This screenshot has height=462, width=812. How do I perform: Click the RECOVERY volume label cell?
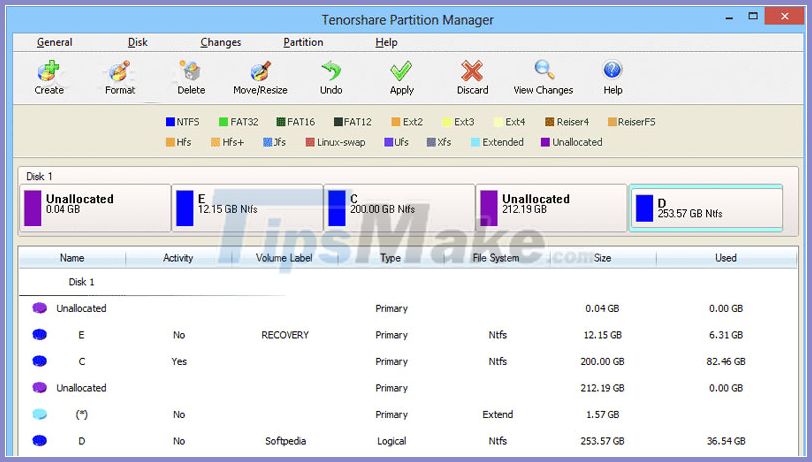point(285,335)
